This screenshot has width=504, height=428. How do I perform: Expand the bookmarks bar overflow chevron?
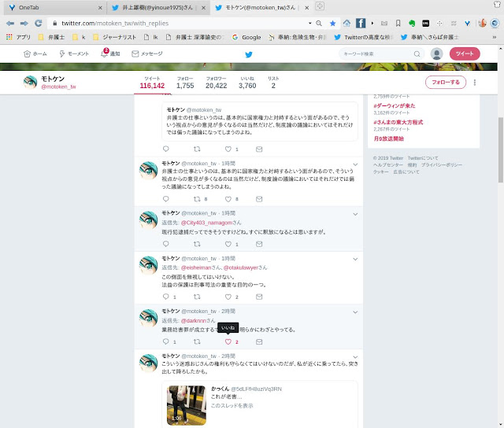click(x=495, y=37)
